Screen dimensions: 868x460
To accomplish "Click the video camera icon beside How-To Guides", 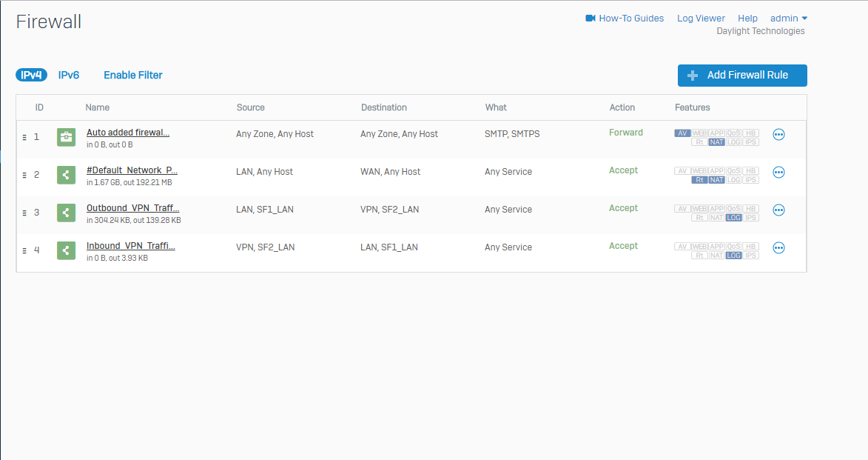I will pyautogui.click(x=590, y=19).
